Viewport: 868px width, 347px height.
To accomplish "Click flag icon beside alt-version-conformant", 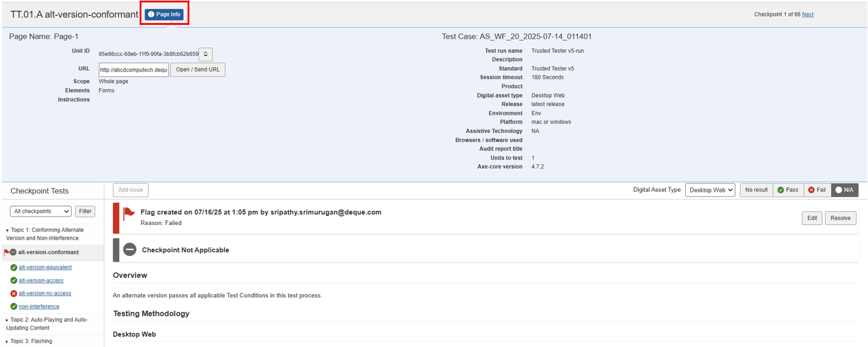I will [7, 252].
